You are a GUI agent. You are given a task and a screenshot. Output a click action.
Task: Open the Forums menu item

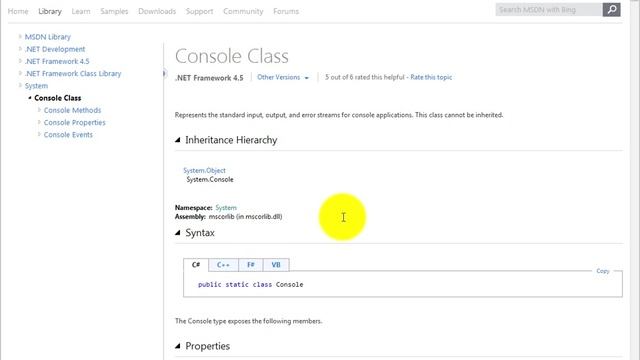point(286,11)
